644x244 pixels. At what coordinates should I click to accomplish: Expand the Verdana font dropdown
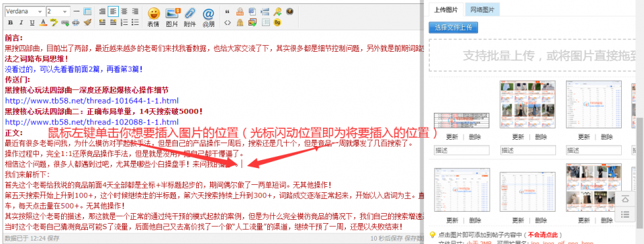click(25, 11)
